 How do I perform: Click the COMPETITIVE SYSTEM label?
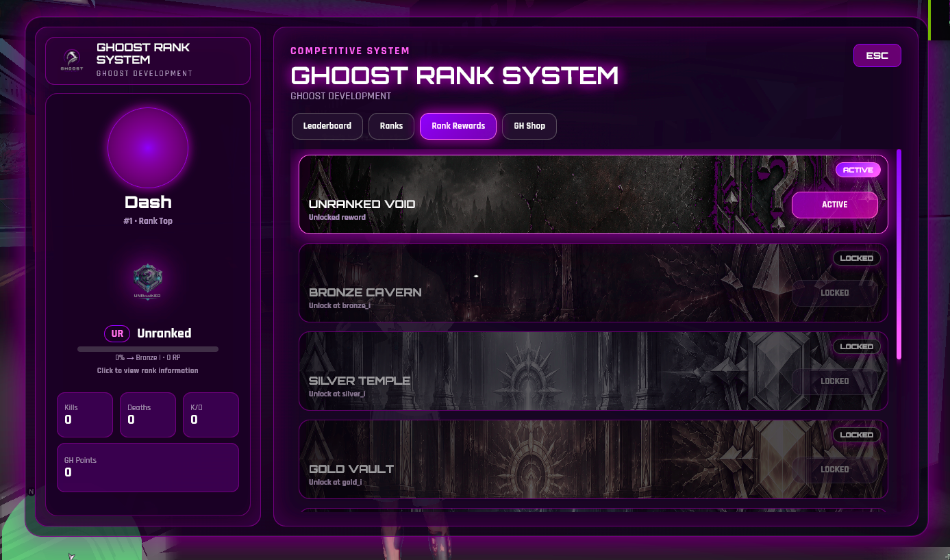[350, 51]
